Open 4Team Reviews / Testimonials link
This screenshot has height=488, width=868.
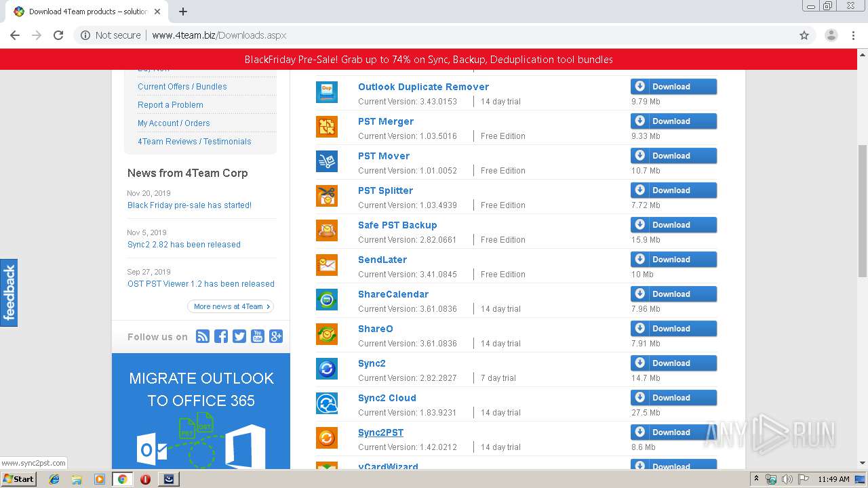coord(195,142)
